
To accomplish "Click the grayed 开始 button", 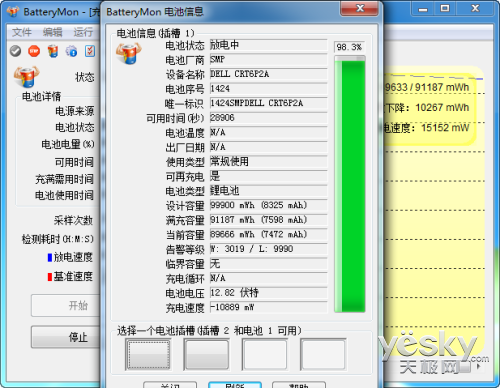I will [x=66, y=305].
